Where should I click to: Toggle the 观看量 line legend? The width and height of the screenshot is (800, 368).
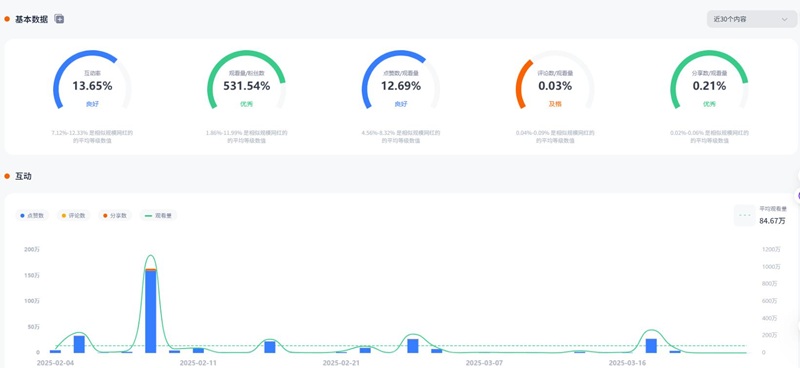[x=158, y=215]
